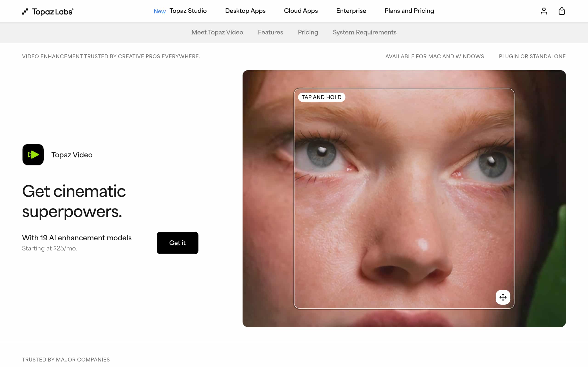
Task: Open the user account icon
Action: 543,11
